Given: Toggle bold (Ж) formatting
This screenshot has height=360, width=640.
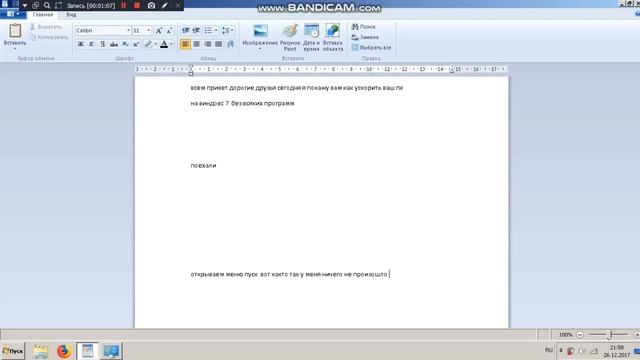Looking at the screenshot, I should (x=81, y=44).
